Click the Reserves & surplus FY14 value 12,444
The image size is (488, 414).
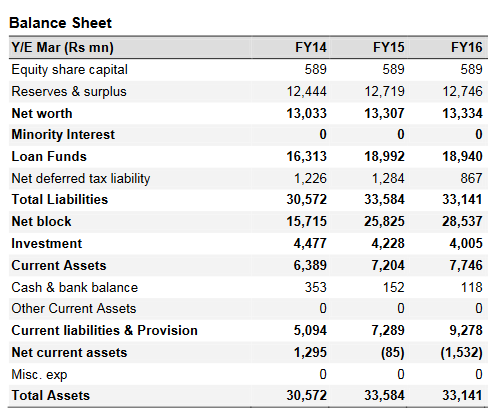coord(307,91)
